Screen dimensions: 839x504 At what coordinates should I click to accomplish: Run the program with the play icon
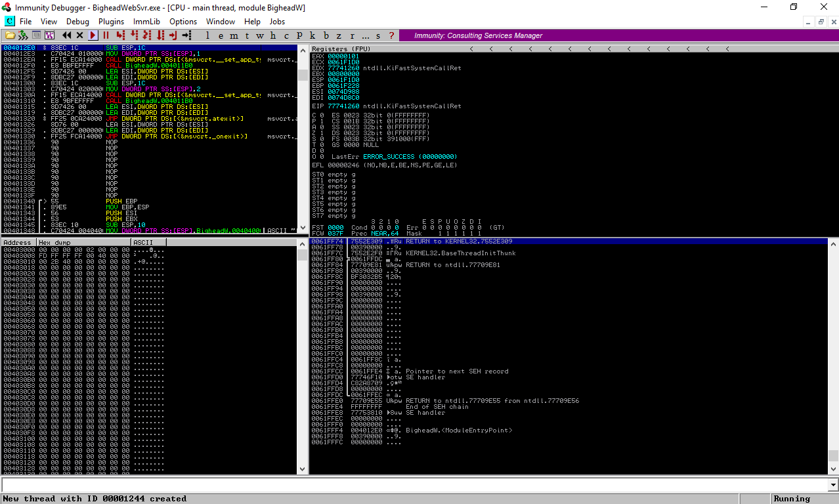point(93,35)
